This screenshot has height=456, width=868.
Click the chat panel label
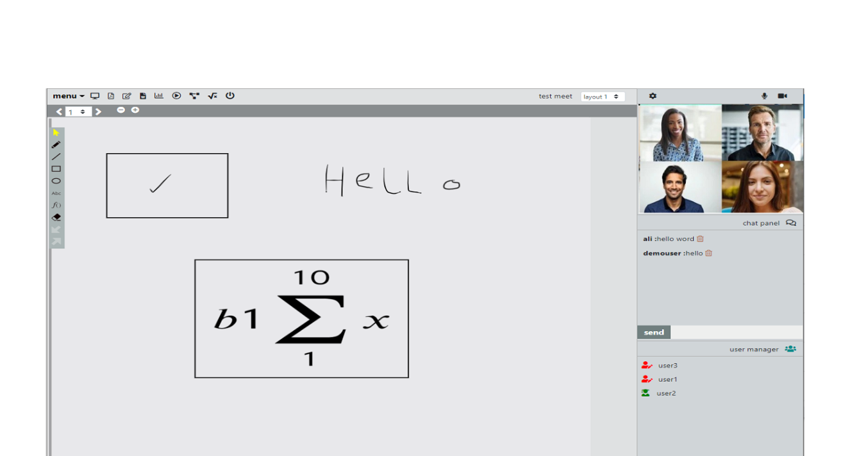[x=761, y=224]
